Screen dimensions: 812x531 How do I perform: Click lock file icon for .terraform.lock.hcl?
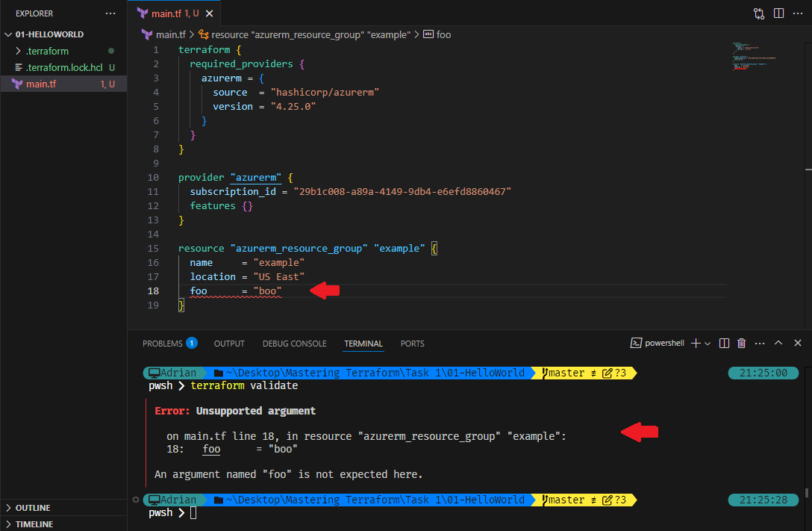[19, 67]
